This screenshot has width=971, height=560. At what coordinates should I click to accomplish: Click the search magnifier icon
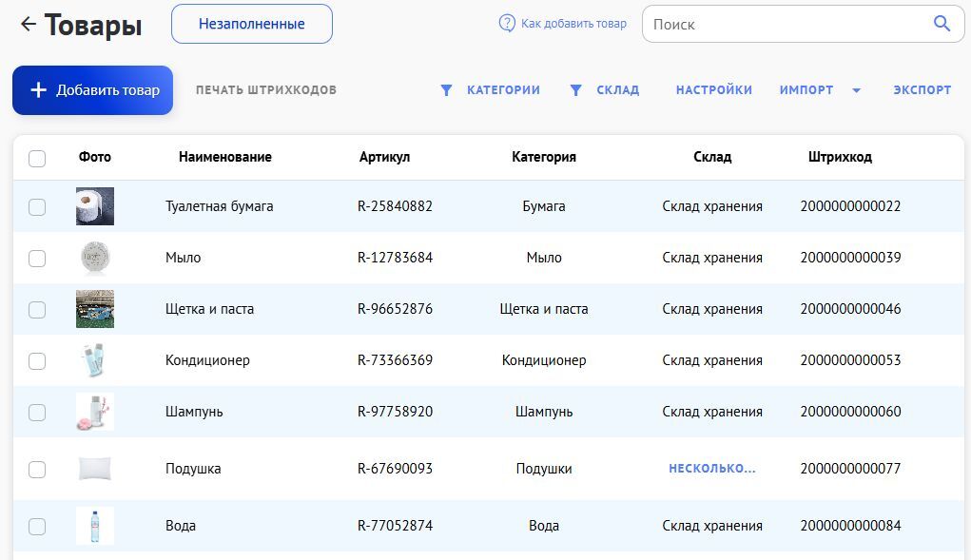tap(942, 24)
